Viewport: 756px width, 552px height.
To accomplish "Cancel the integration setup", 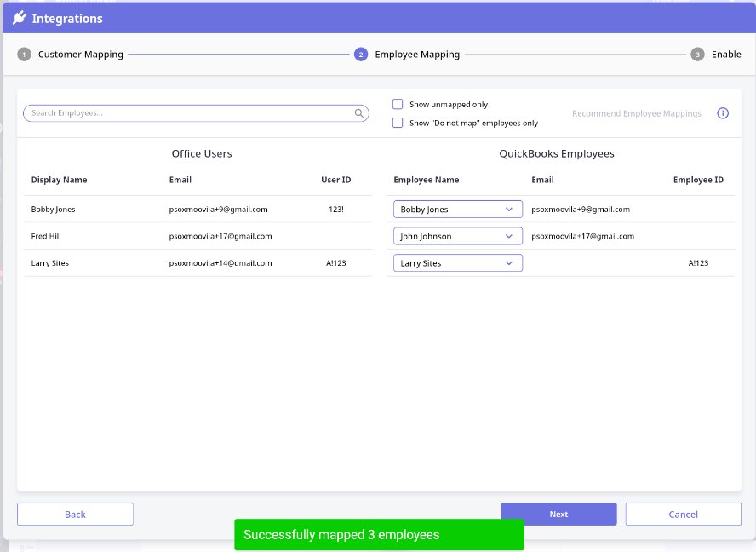I will click(x=683, y=515).
